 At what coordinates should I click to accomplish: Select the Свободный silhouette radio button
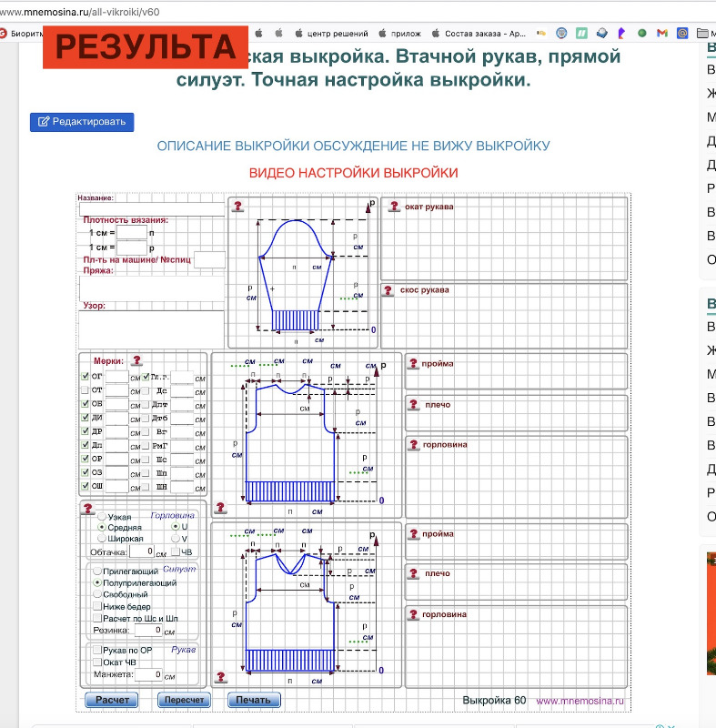[x=98, y=594]
